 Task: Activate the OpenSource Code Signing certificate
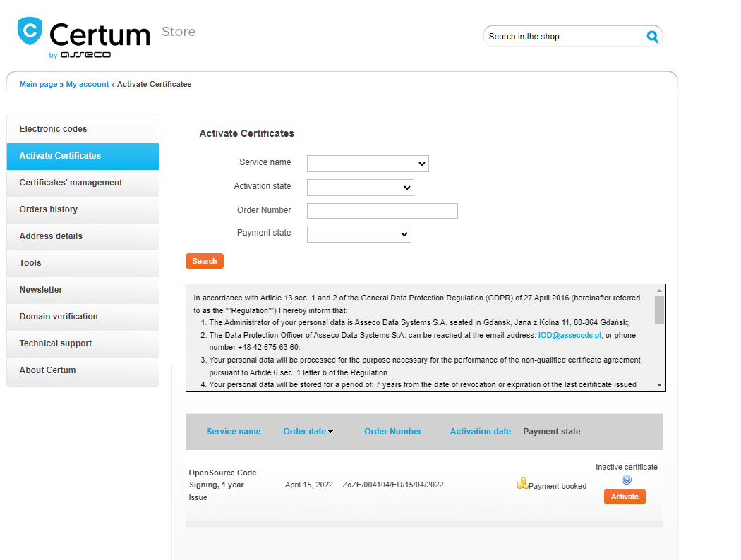point(624,497)
